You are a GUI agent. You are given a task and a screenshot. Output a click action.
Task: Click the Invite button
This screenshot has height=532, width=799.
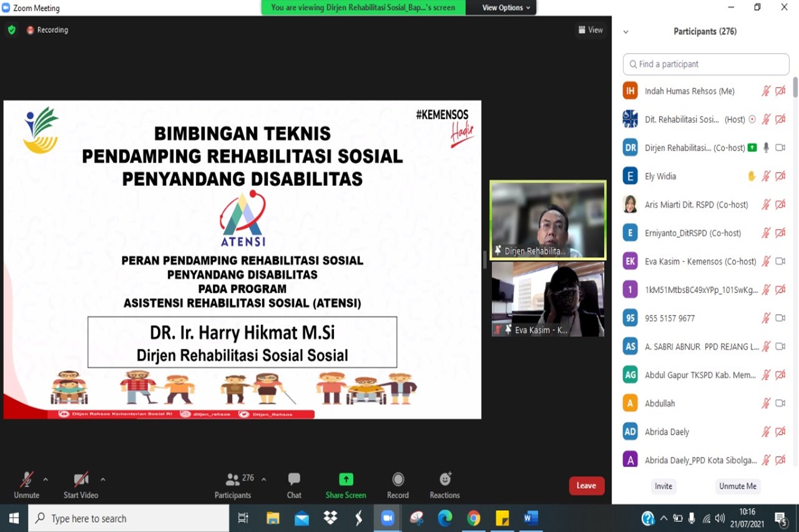coord(664,486)
